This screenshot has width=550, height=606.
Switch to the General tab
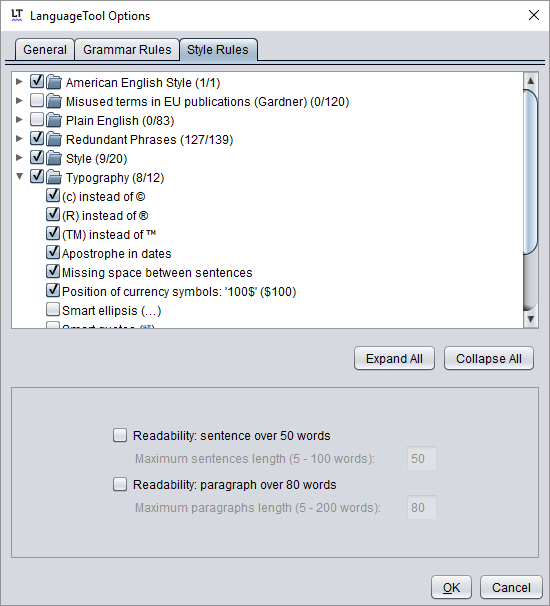(x=45, y=50)
